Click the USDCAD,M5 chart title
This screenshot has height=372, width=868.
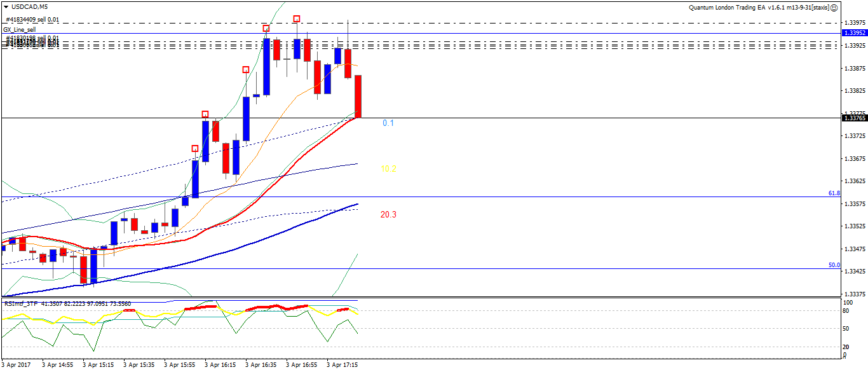pos(29,6)
